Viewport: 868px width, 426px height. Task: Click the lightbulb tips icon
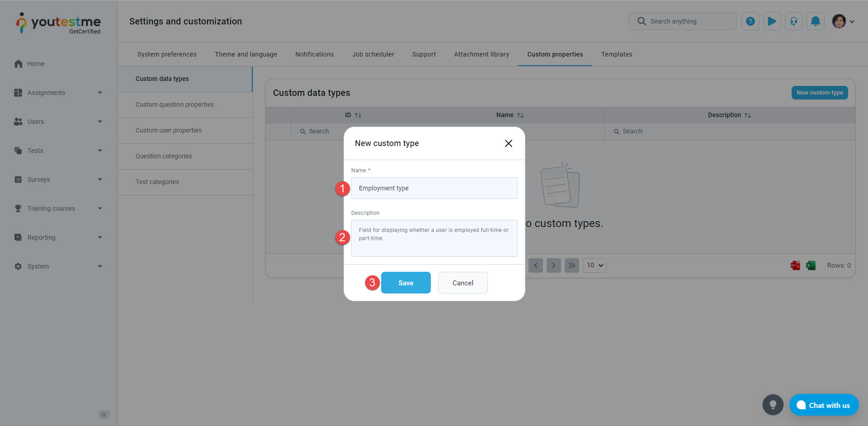(773, 405)
